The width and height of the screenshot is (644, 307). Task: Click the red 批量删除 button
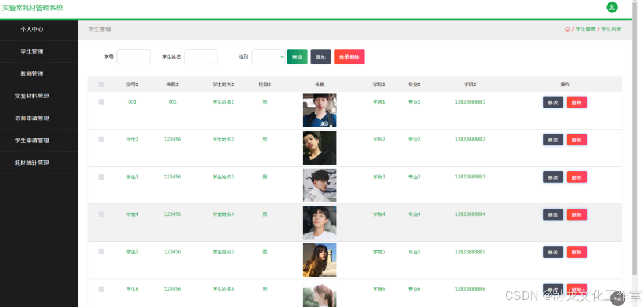point(350,57)
